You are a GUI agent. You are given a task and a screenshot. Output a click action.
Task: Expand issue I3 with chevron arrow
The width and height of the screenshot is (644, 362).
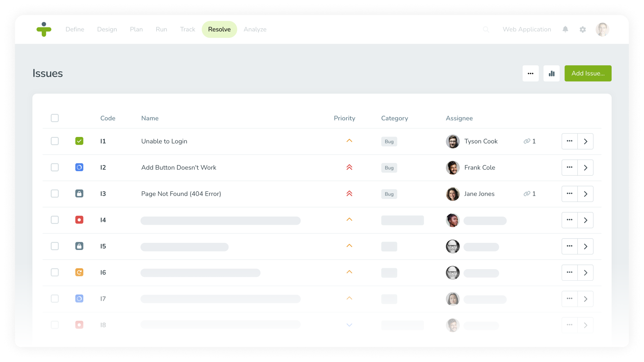tap(586, 194)
